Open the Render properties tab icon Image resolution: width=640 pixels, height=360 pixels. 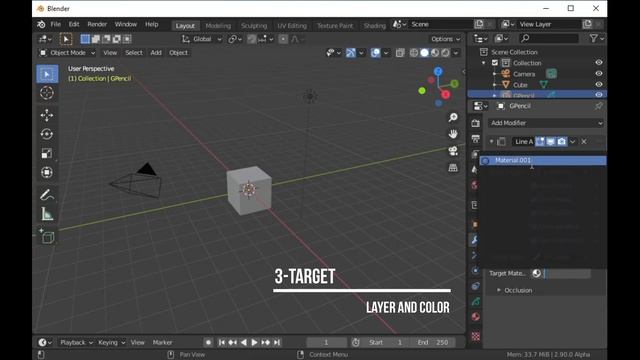coord(475,123)
